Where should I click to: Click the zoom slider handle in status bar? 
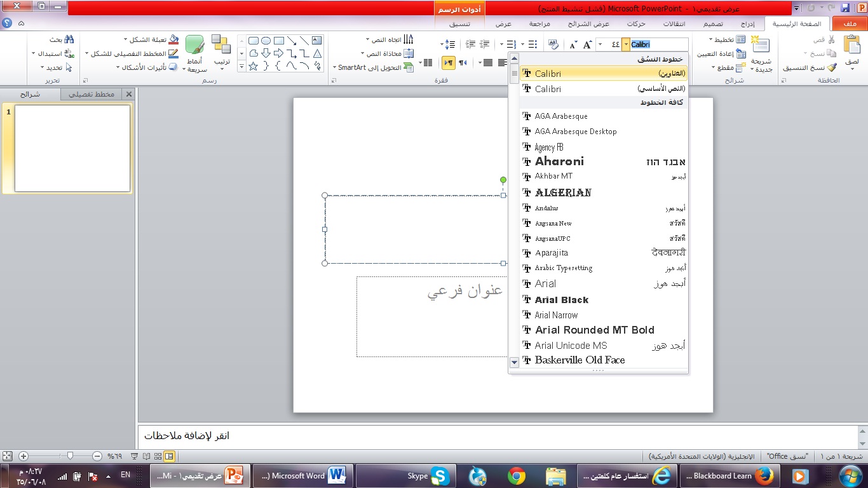point(70,456)
